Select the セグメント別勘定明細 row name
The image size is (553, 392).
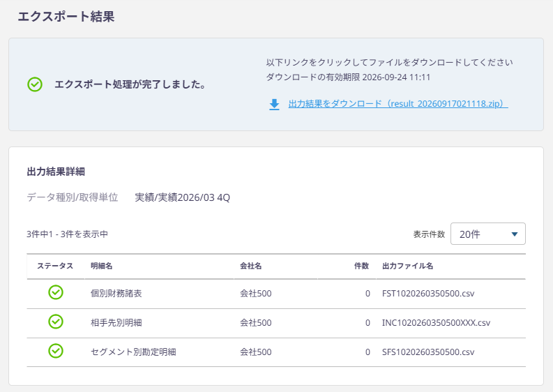tap(133, 352)
